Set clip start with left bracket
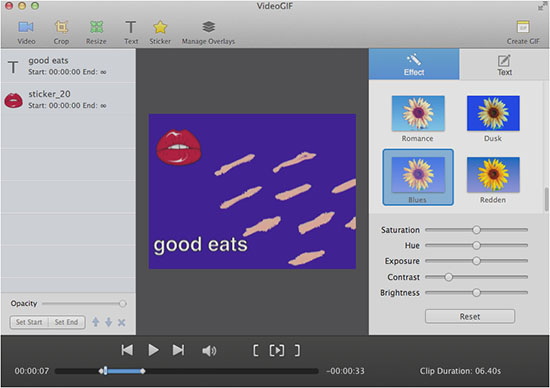This screenshot has width=550, height=388. (256, 350)
